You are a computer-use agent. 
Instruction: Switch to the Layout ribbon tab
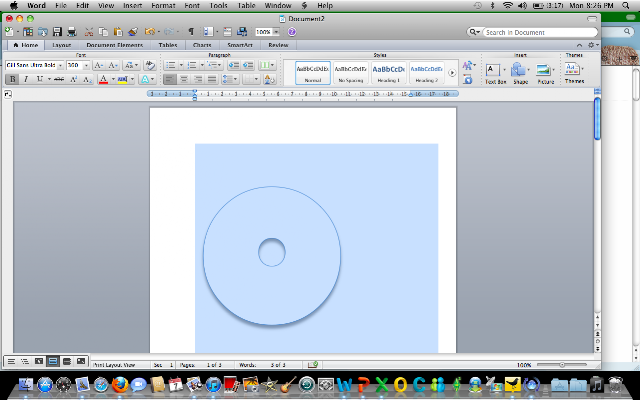pyautogui.click(x=62, y=45)
